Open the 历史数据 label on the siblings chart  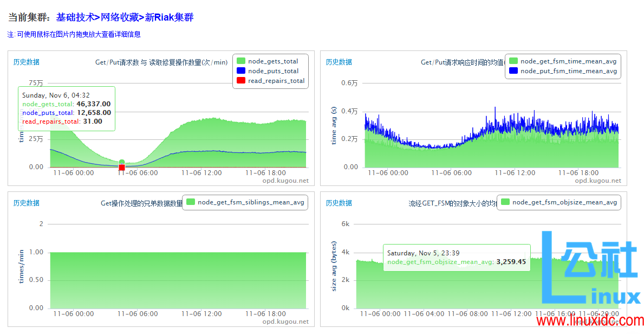[25, 202]
